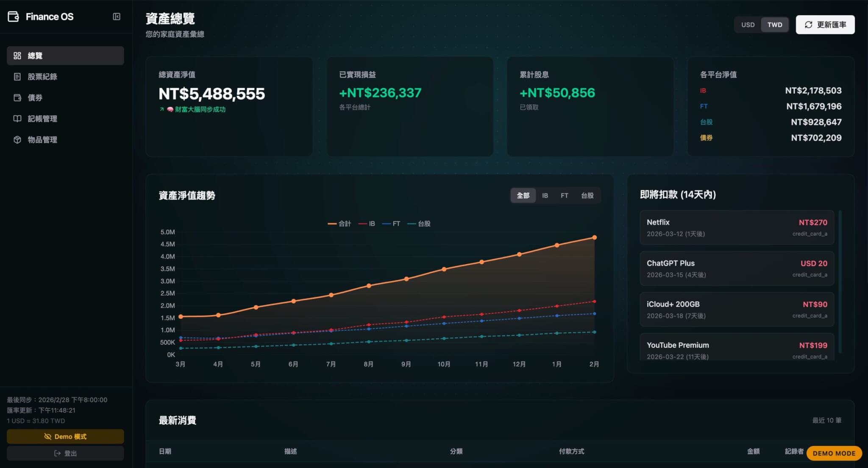Click the Finance OS wallet logo
Image resolution: width=868 pixels, height=468 pixels.
[14, 17]
